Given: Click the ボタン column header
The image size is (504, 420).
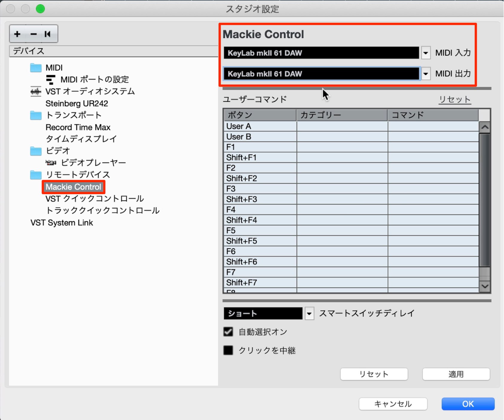Looking at the screenshot, I should click(260, 115).
